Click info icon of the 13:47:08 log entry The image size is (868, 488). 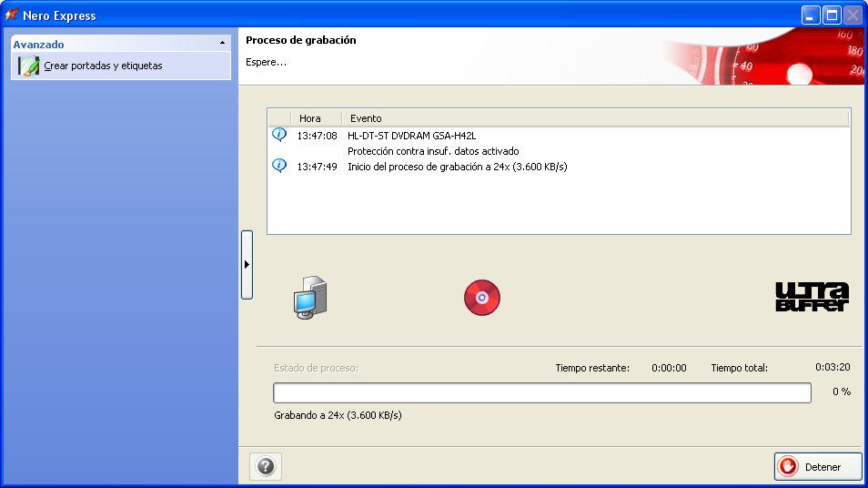(x=279, y=135)
